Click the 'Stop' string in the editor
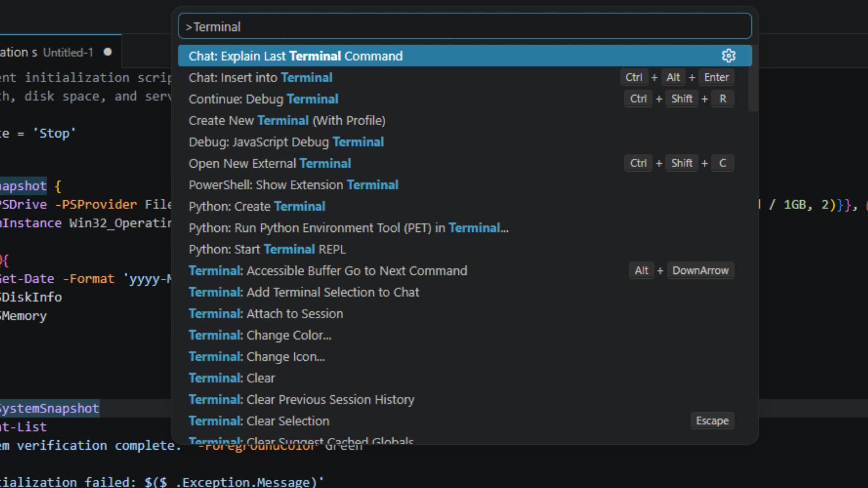The image size is (868, 488). 54,133
